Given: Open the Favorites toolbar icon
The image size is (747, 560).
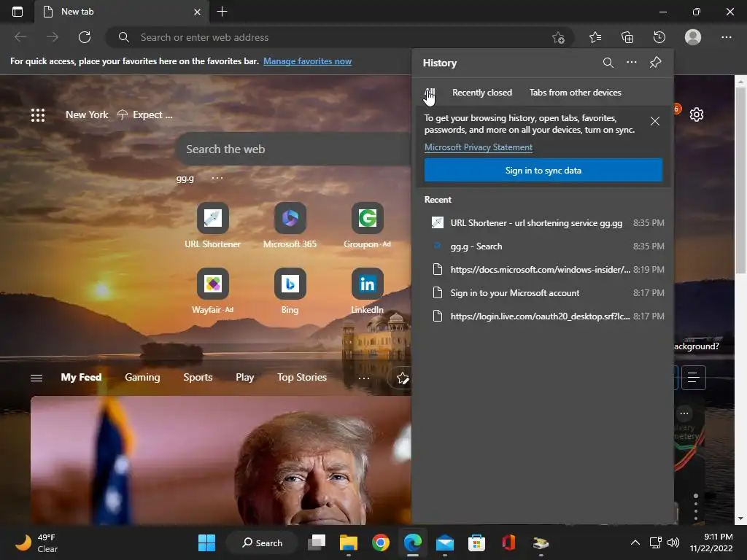Looking at the screenshot, I should (595, 37).
